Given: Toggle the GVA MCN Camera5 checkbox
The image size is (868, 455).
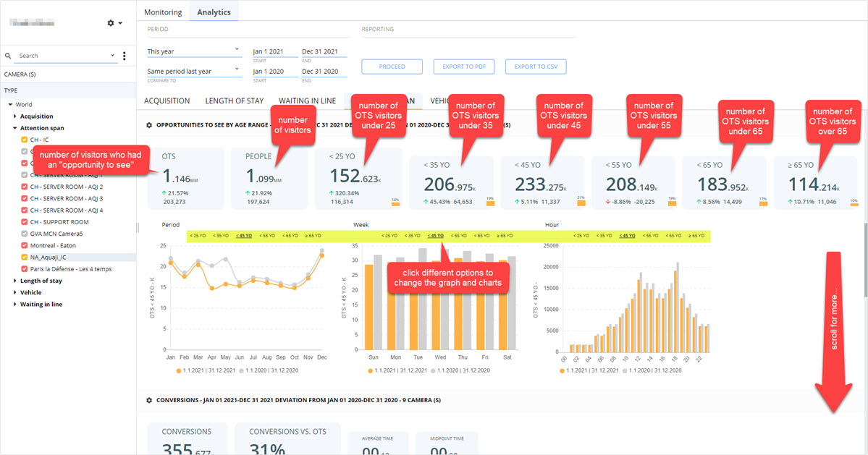Looking at the screenshot, I should [25, 234].
